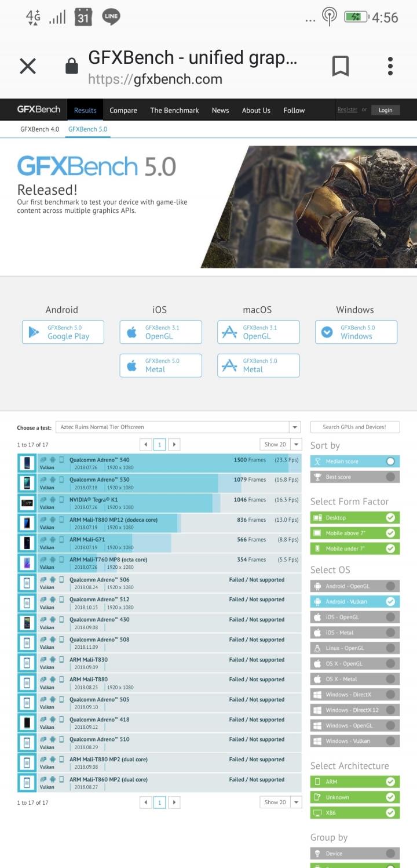
Task: Click the GFXBench logo
Action: click(39, 110)
